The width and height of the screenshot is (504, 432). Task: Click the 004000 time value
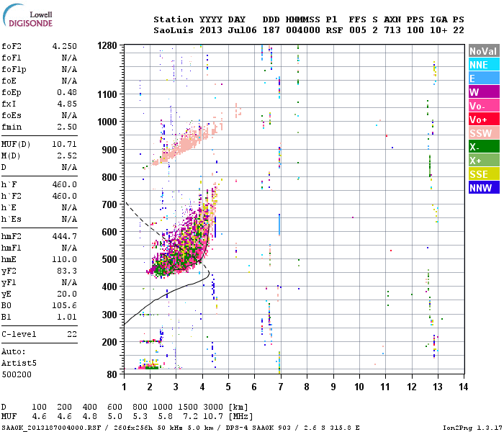(x=303, y=30)
